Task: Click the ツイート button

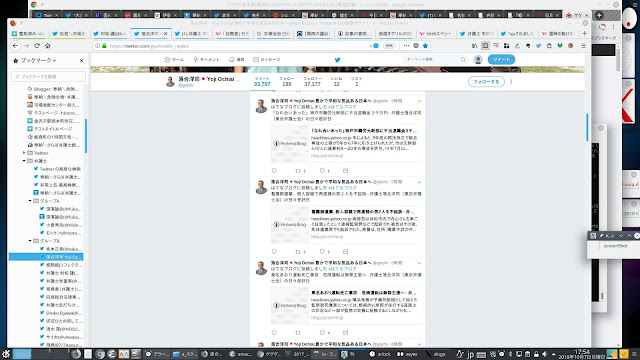Action: tap(501, 60)
